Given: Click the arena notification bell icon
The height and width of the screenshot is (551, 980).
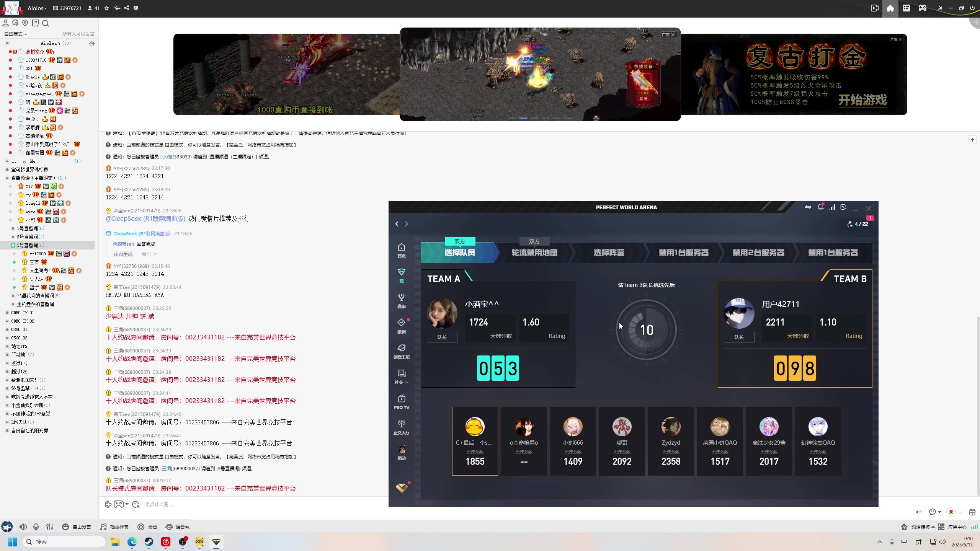Looking at the screenshot, I should coord(820,207).
